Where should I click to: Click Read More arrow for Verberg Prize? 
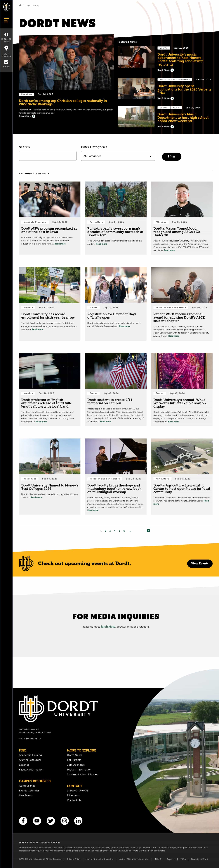click(172, 98)
